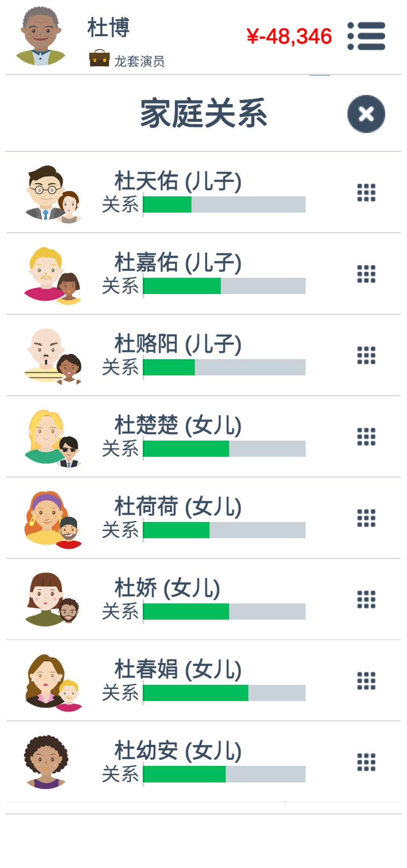407x868 pixels.
Task: Select 杜天佑 (儿子) name
Action: pos(178,181)
